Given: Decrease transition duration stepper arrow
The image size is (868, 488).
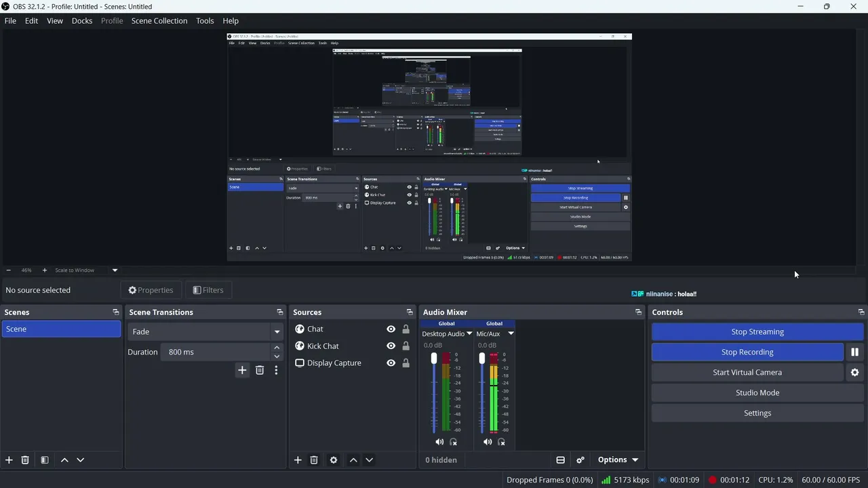Looking at the screenshot, I should coord(277,357).
